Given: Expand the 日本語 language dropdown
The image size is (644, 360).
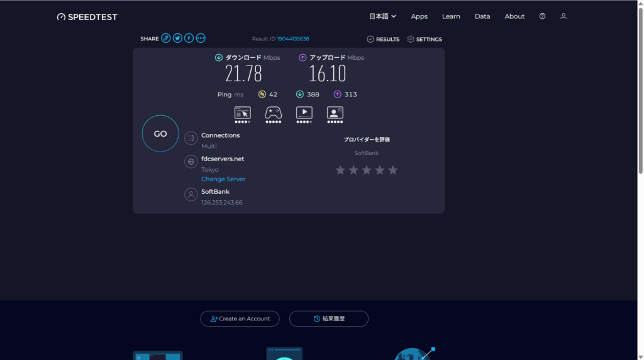Looking at the screenshot, I should (x=382, y=16).
